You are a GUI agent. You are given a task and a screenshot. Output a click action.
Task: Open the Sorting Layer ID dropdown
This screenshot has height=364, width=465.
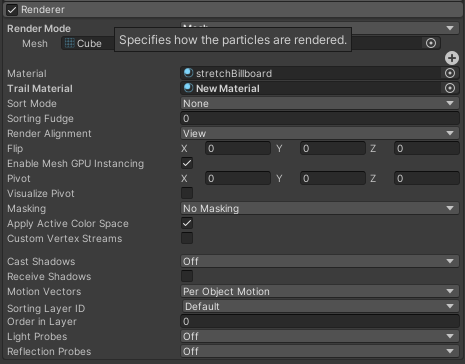pos(321,306)
